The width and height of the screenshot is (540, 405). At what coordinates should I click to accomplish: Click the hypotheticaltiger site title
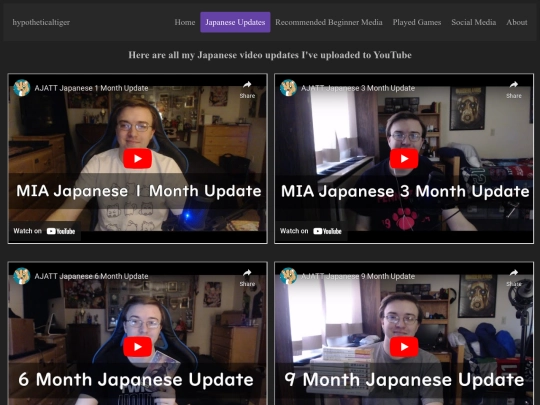coord(41,22)
